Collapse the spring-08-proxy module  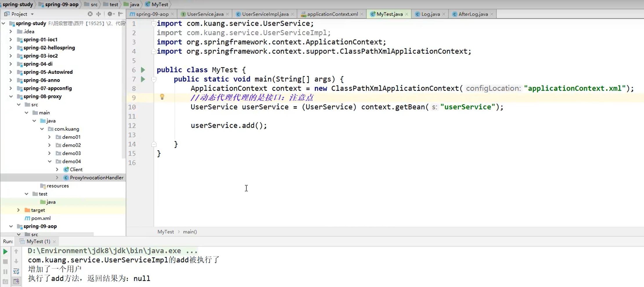click(11, 97)
